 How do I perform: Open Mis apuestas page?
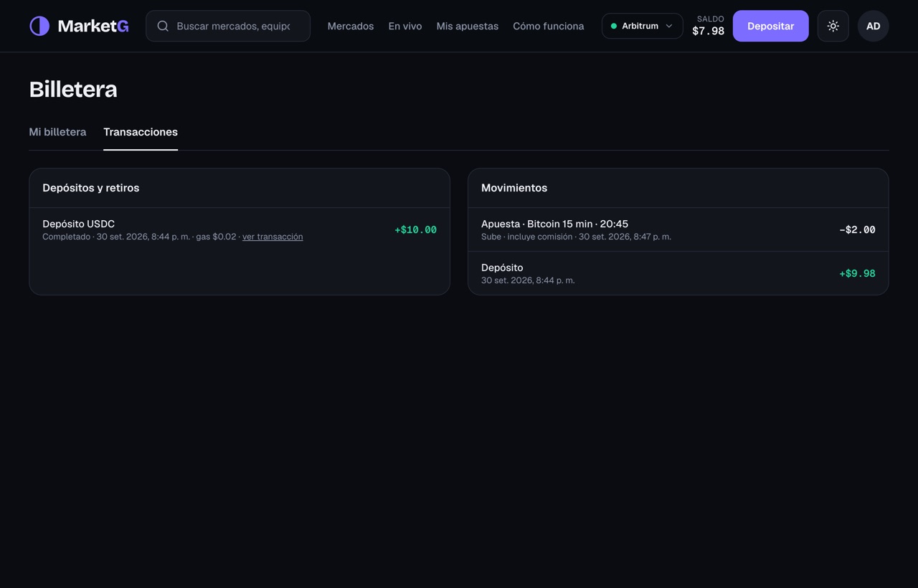point(468,26)
